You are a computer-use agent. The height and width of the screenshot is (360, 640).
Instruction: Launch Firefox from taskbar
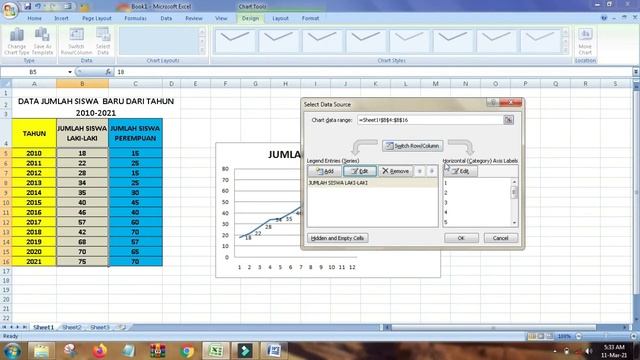click(99, 351)
